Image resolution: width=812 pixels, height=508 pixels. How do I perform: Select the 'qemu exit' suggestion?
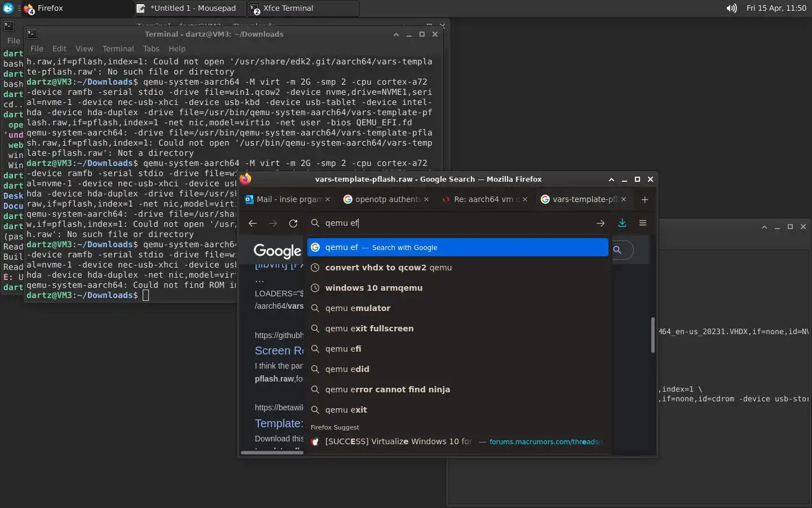(x=458, y=410)
